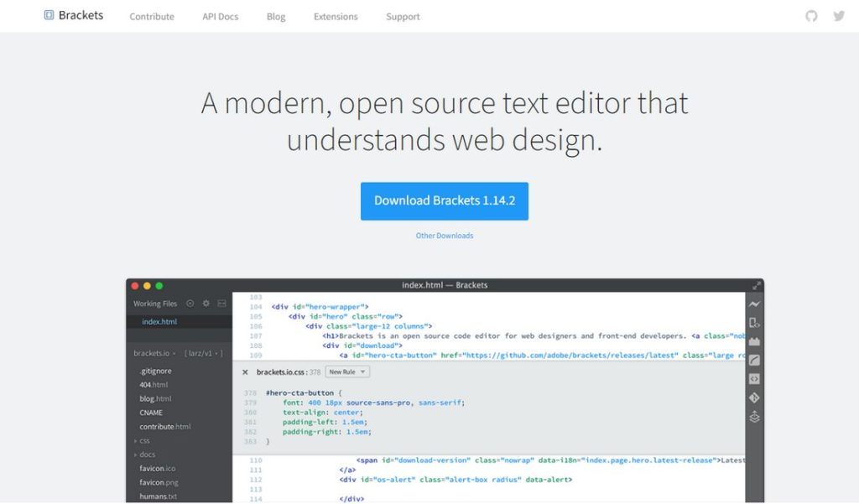859x504 pixels.
Task: Expand the css folder in the file tree
Action: coord(144,439)
